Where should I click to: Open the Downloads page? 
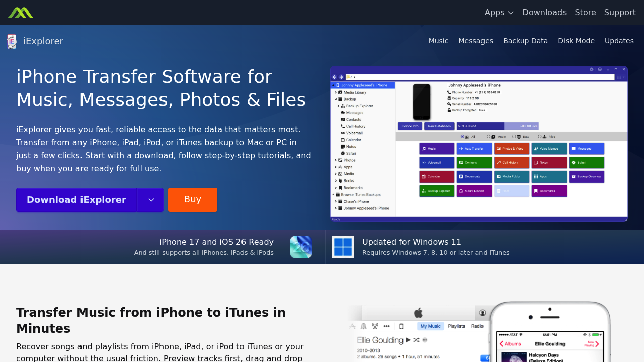544,13
